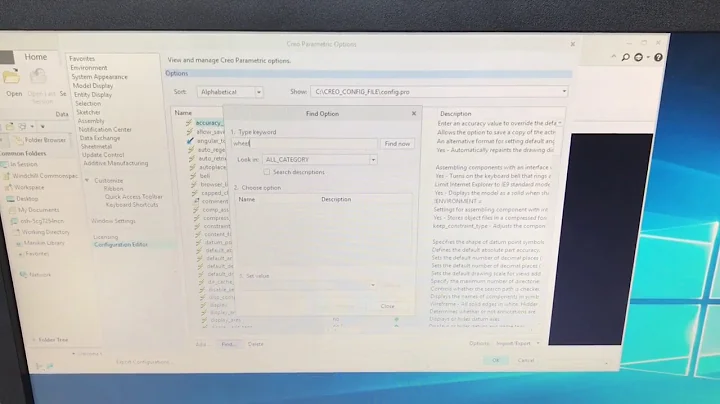Screen dimensions: 720x404
Task: Open the Show config.pro file dropdown
Action: click(564, 91)
